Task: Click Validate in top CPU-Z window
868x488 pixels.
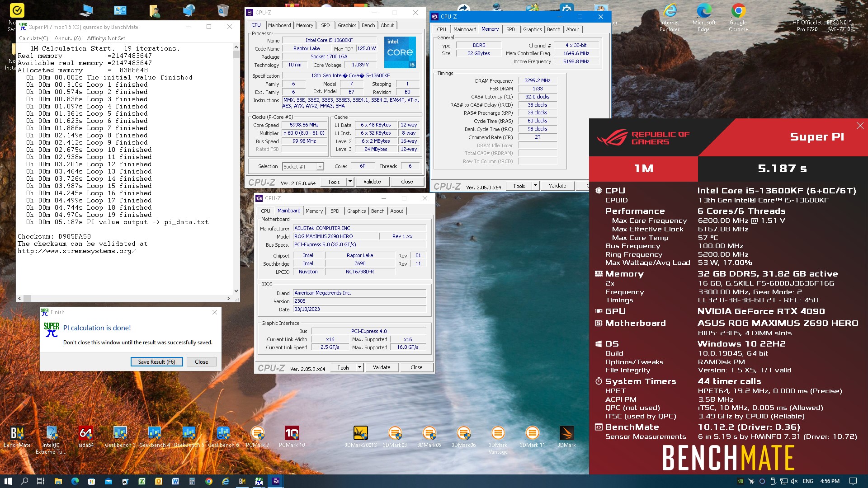Action: (372, 182)
